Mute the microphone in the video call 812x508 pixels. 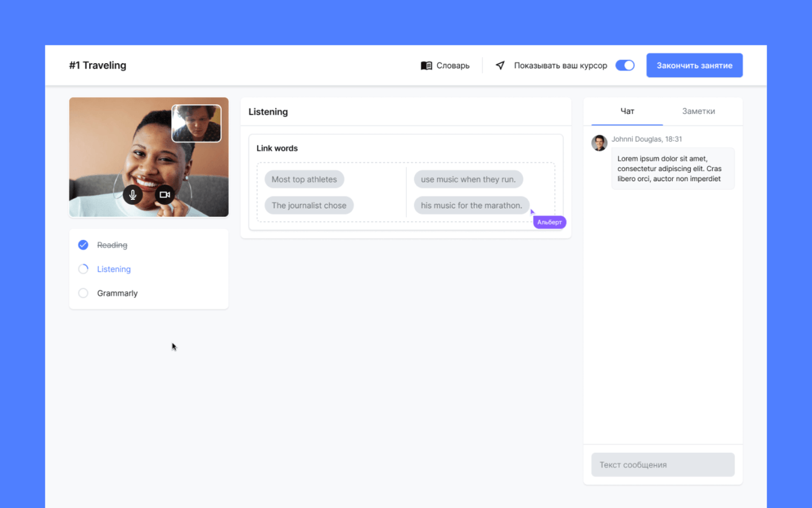point(133,195)
